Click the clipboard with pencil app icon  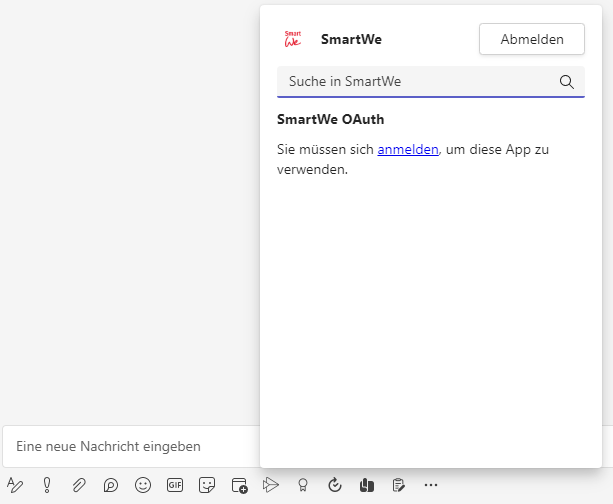click(x=399, y=485)
